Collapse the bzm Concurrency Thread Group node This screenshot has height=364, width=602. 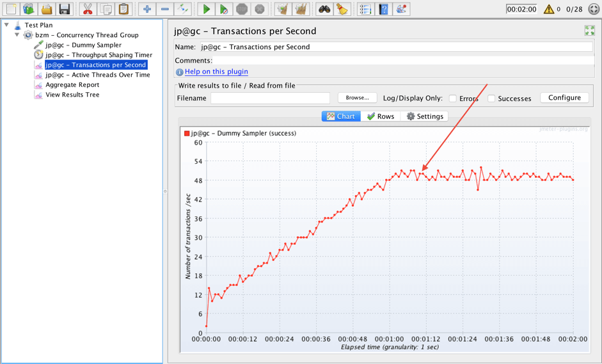[x=17, y=35]
